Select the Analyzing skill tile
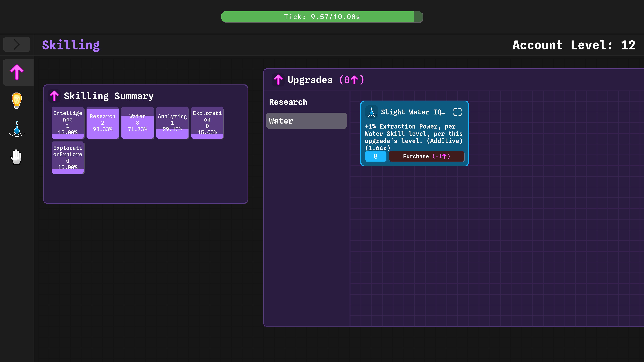This screenshot has height=362, width=644. point(172,123)
